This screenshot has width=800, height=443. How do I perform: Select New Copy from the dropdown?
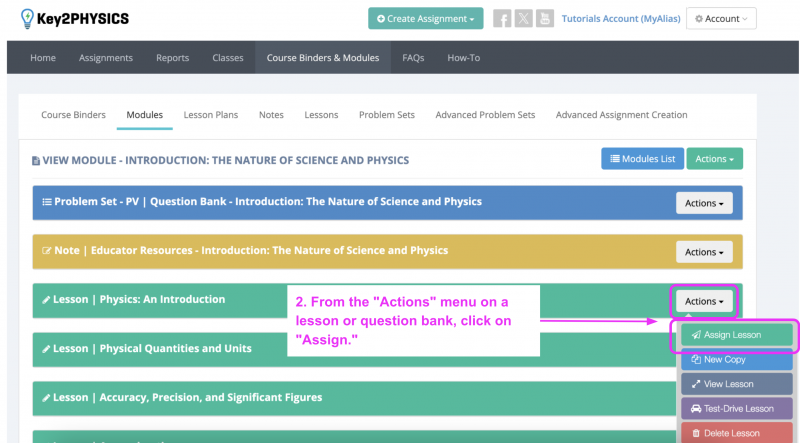pos(738,359)
